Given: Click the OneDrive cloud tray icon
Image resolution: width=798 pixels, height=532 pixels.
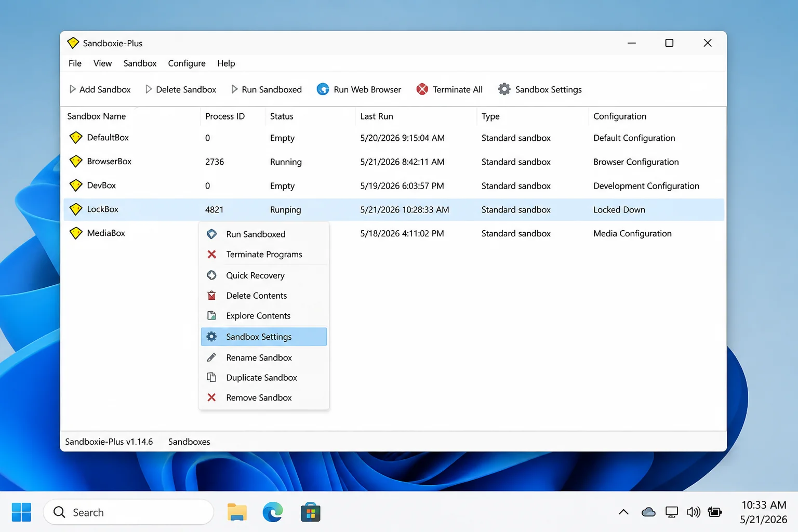Looking at the screenshot, I should (648, 512).
